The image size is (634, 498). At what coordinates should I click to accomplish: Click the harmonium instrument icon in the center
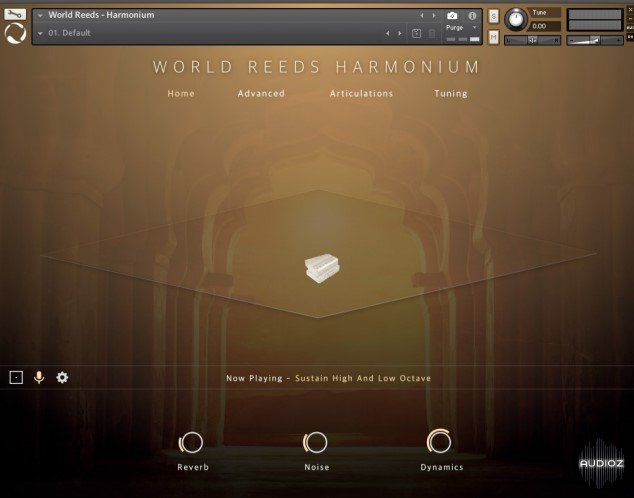pyautogui.click(x=317, y=269)
